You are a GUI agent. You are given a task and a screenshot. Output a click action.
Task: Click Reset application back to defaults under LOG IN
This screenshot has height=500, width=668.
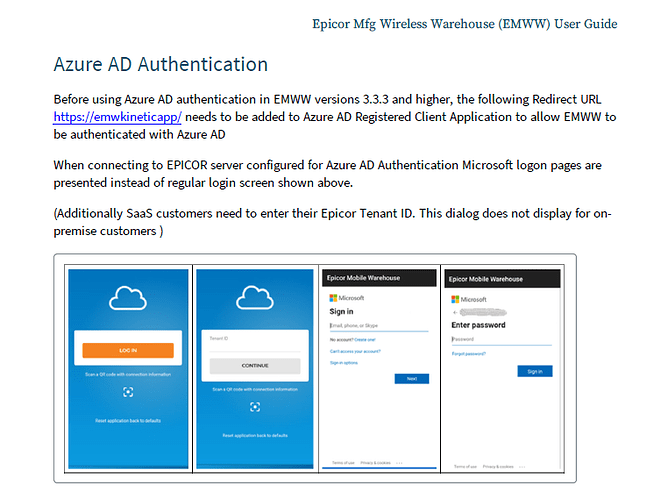point(128,421)
